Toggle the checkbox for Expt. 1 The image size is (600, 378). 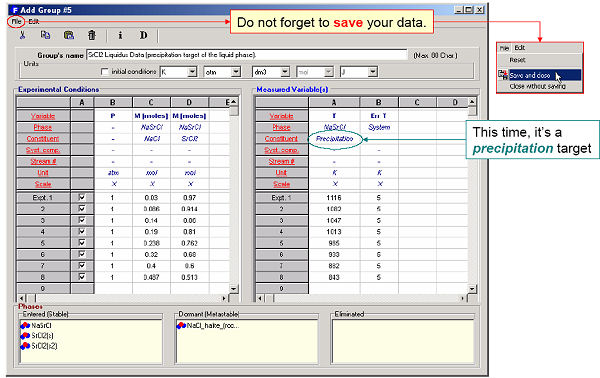[x=82, y=197]
